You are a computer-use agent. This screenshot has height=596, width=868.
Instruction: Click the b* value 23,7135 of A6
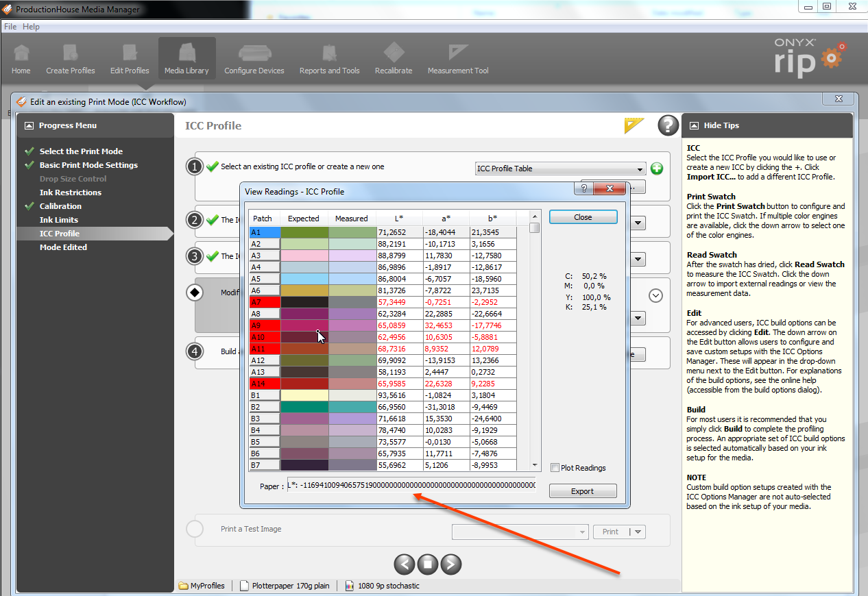tap(493, 290)
